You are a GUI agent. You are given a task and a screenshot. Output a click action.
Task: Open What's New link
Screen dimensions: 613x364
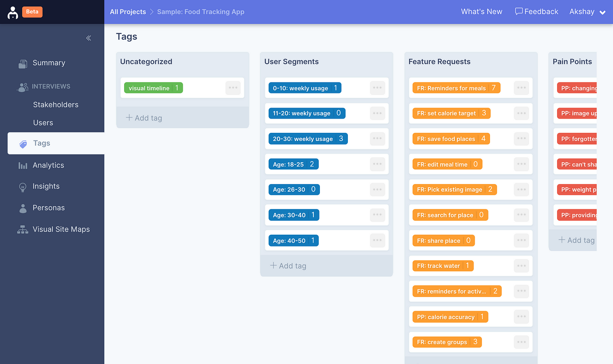tap(482, 11)
